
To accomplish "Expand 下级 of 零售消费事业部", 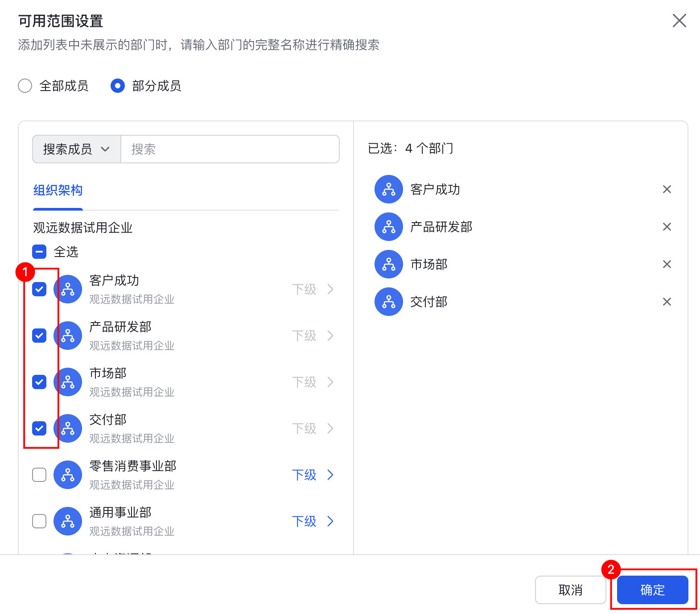I will [313, 475].
